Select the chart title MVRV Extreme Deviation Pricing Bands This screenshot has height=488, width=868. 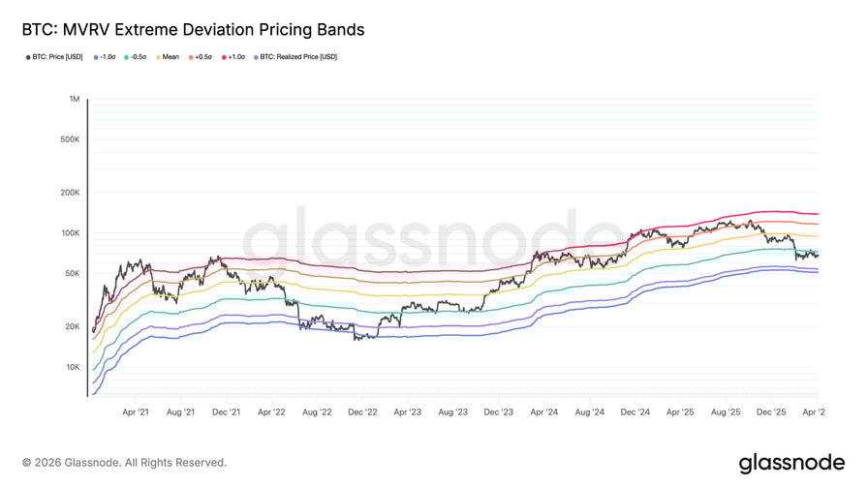193,30
